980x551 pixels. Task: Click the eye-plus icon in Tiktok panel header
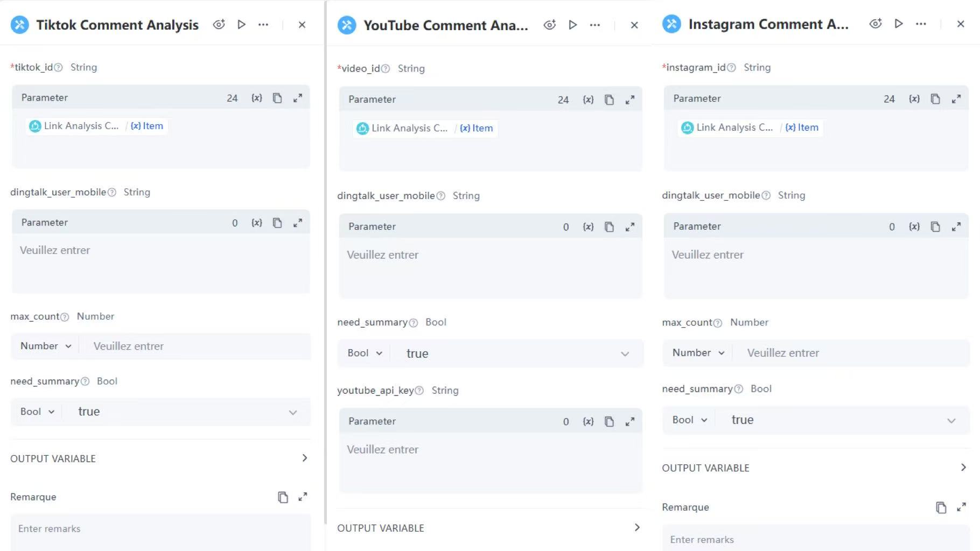[x=219, y=24]
